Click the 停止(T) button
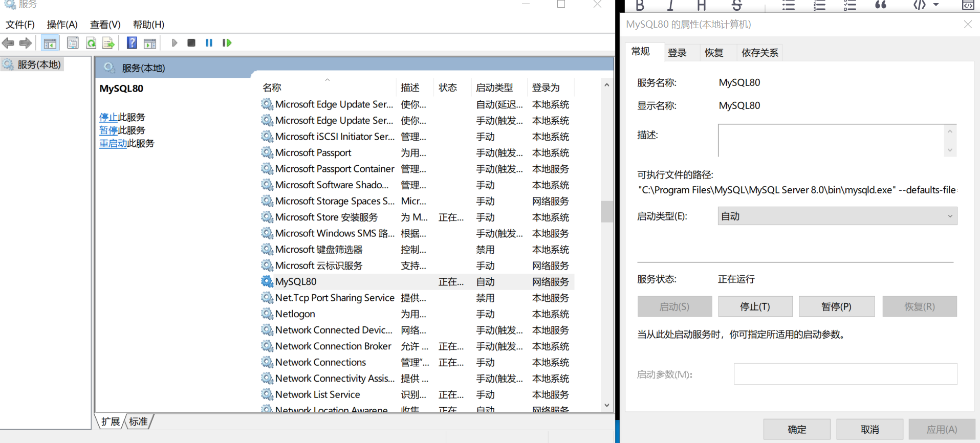 (755, 306)
